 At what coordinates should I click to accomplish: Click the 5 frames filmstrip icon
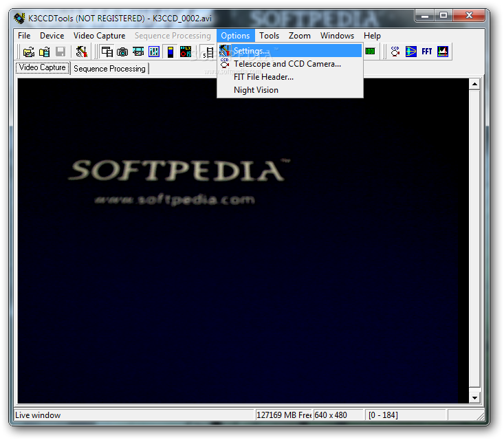[x=208, y=52]
